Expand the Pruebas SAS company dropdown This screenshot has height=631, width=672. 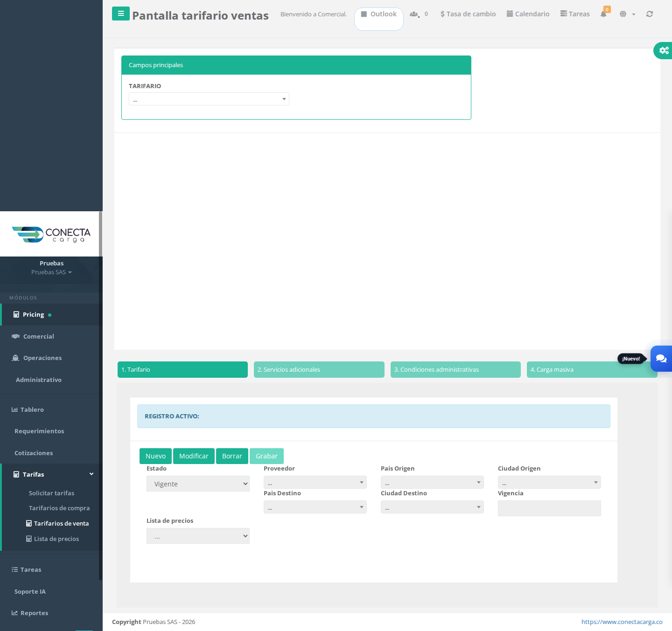pos(51,272)
